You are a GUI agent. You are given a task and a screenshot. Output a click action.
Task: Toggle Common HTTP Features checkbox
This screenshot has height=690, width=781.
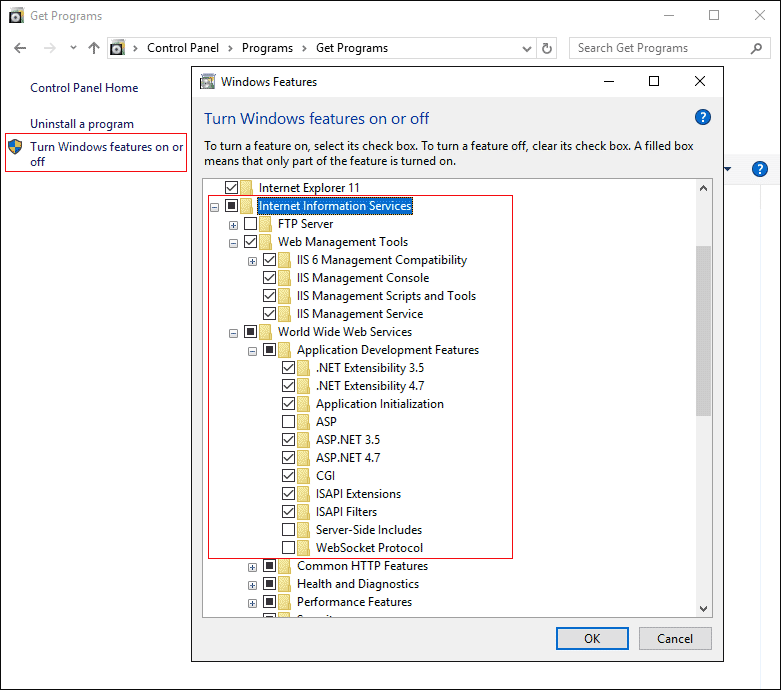[269, 565]
